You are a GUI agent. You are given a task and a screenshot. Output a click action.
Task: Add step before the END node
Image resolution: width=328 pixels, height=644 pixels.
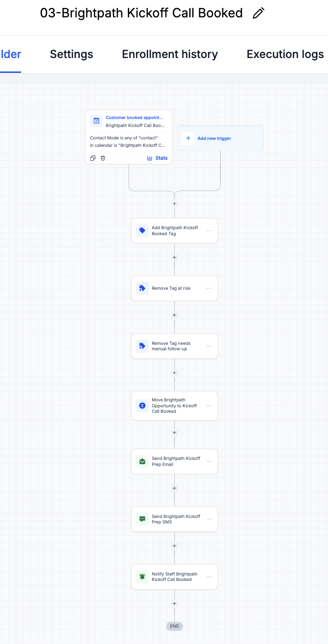click(174, 604)
